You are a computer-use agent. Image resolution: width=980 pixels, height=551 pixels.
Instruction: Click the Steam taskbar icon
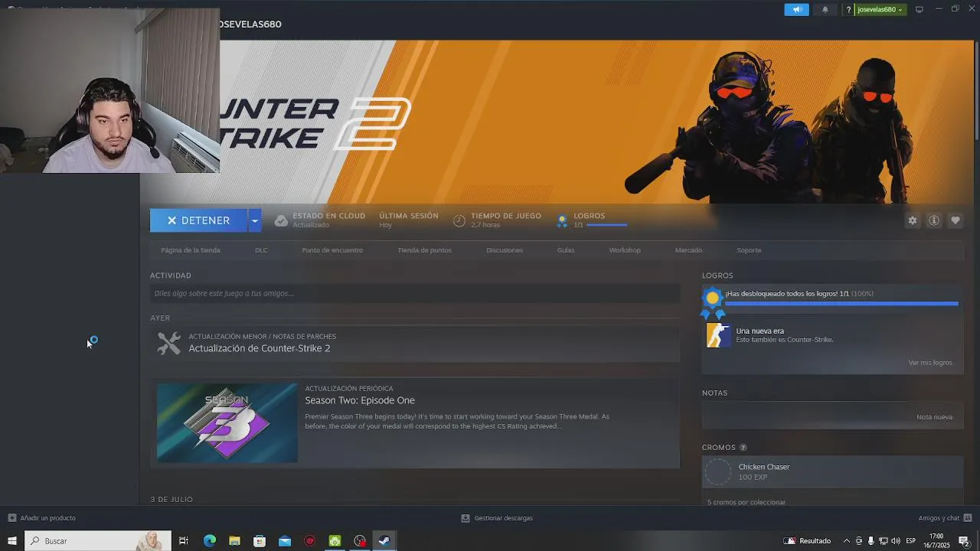[384, 541]
